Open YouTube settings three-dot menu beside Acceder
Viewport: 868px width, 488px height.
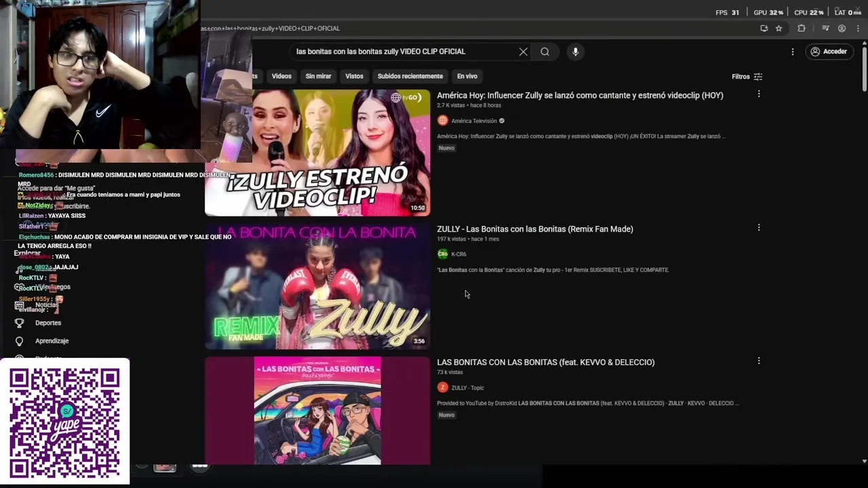click(x=792, y=52)
